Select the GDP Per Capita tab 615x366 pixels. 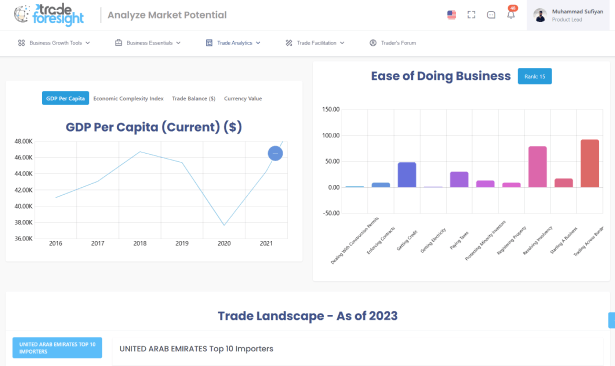tap(66, 98)
